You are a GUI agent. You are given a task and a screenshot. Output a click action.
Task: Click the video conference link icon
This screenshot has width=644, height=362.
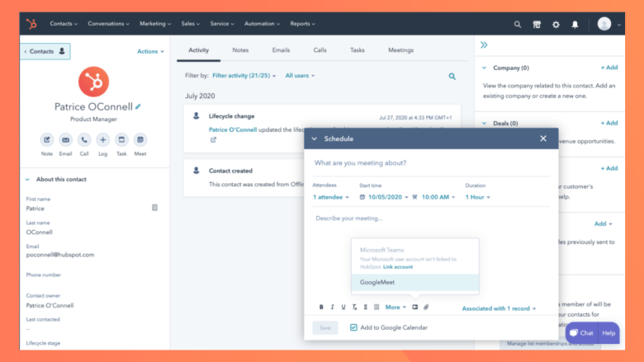tap(414, 307)
